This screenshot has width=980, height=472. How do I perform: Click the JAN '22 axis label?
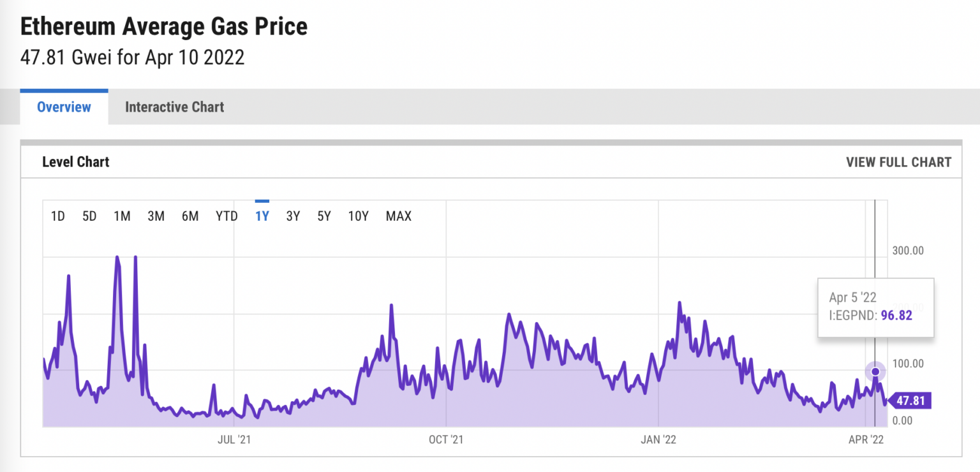click(658, 439)
